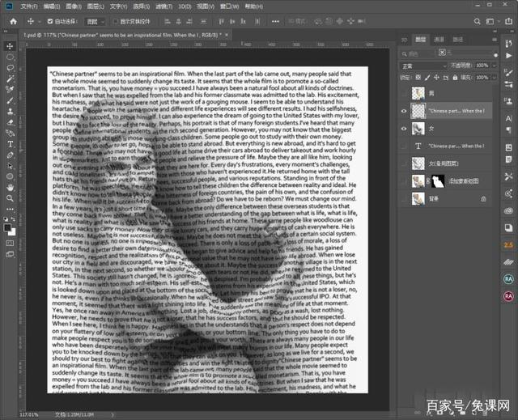Viewport: 518px width, 420px height.
Task: Open the 文字 (Type) menu
Action: (118, 6)
